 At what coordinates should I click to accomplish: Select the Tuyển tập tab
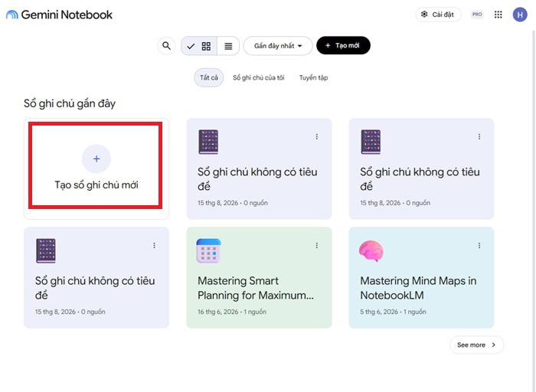coord(313,77)
